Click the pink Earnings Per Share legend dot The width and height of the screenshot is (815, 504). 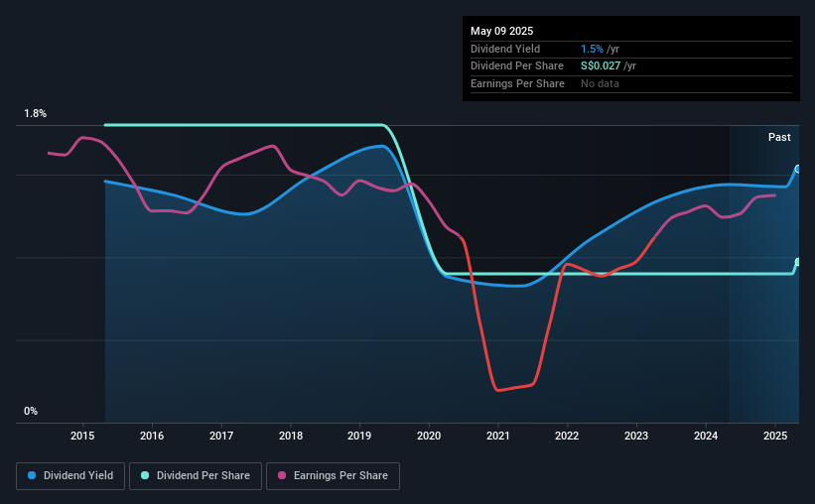[282, 475]
